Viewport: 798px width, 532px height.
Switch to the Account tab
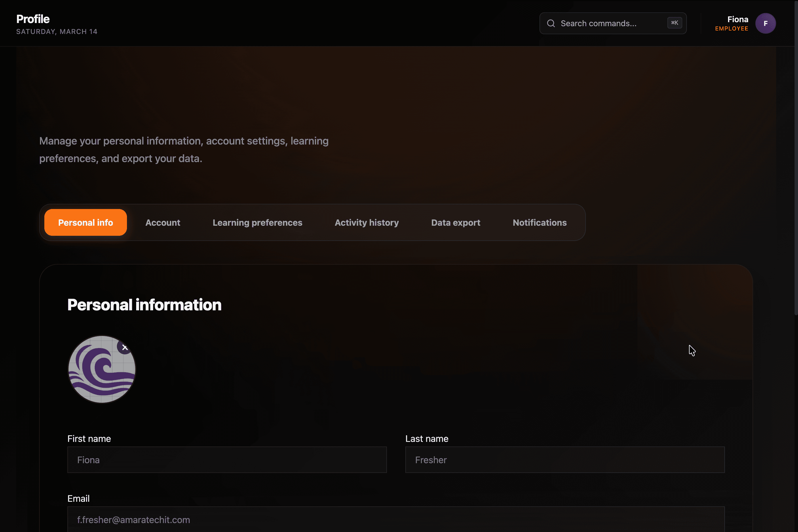pyautogui.click(x=163, y=223)
